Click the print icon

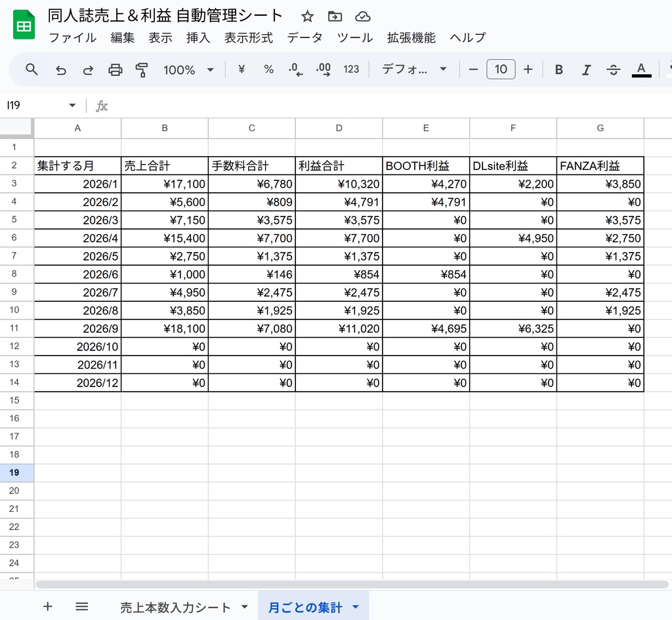pyautogui.click(x=115, y=69)
